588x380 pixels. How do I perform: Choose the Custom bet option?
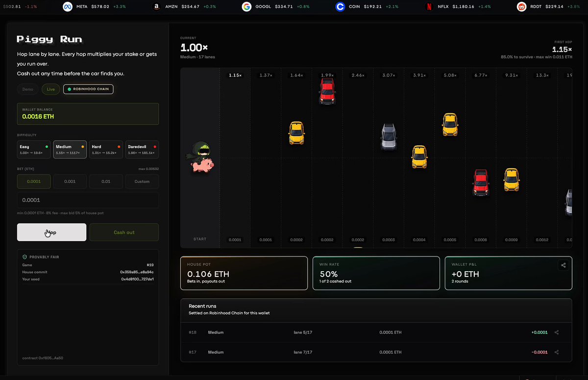pos(142,181)
